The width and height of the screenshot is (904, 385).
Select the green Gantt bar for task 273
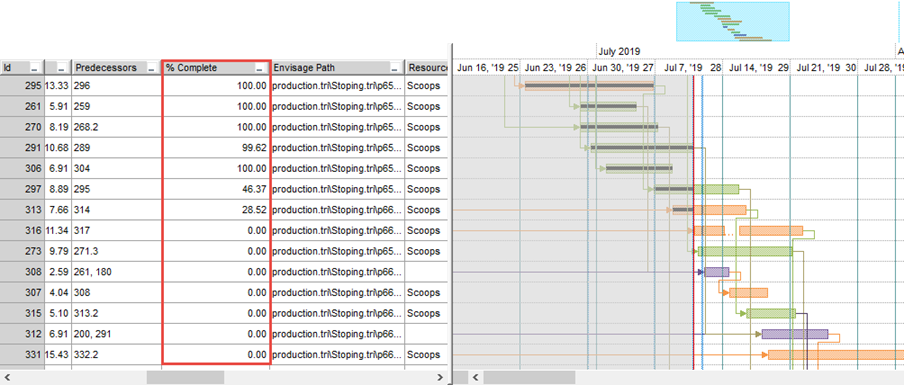(745, 251)
